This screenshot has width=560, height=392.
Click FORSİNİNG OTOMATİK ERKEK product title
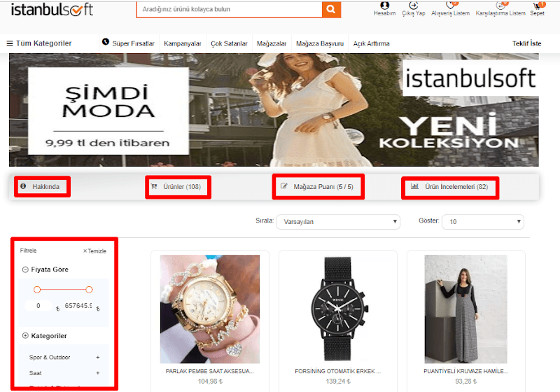338,371
